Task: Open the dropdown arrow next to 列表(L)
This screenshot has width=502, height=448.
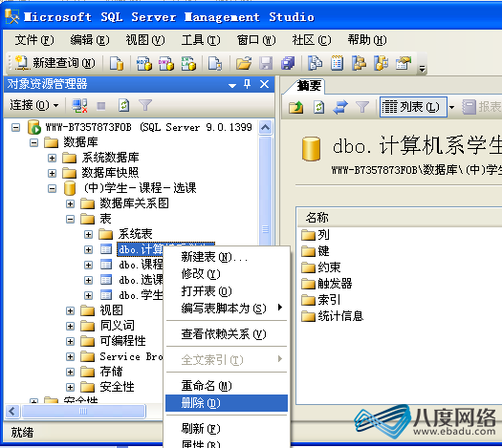Action: [451, 107]
